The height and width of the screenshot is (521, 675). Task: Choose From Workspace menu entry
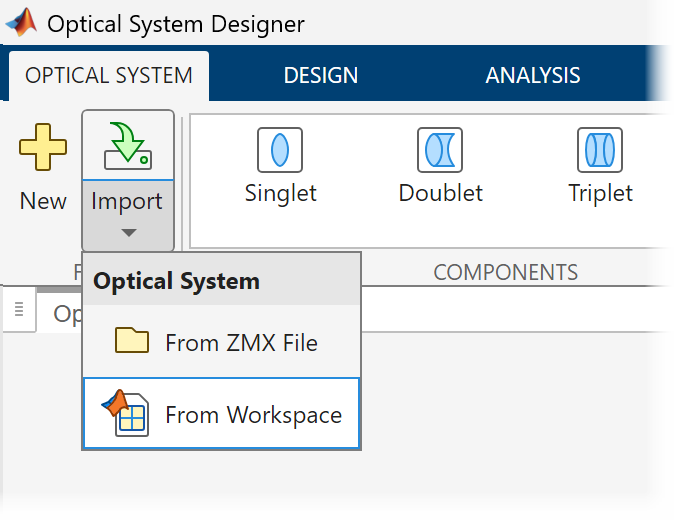click(x=221, y=414)
